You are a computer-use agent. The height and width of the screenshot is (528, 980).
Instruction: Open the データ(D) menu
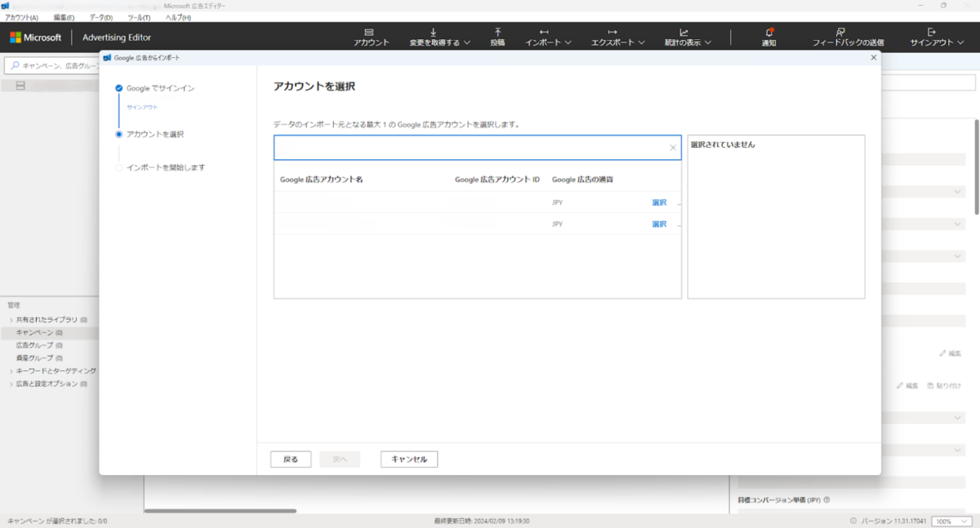(101, 17)
